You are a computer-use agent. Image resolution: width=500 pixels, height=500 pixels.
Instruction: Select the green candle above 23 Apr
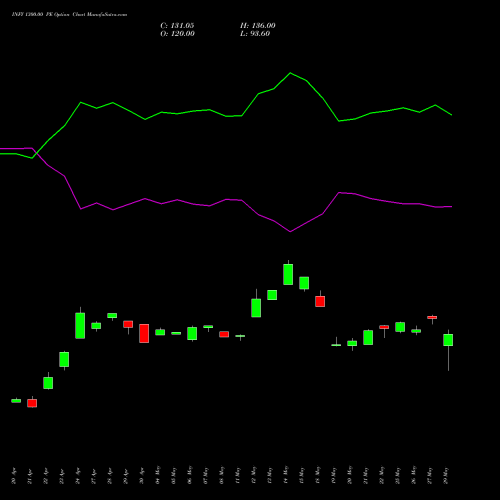click(64, 359)
